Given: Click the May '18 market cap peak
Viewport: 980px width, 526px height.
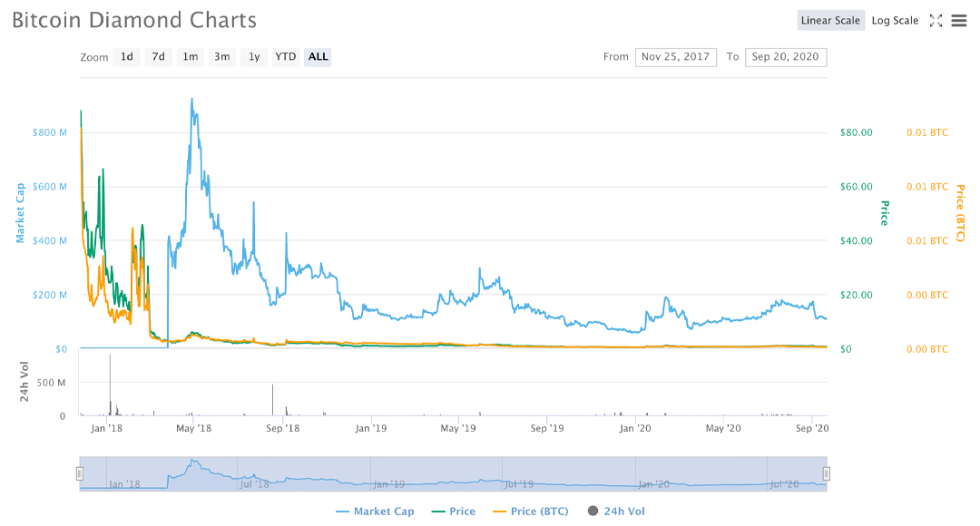Looking at the screenshot, I should click(191, 99).
